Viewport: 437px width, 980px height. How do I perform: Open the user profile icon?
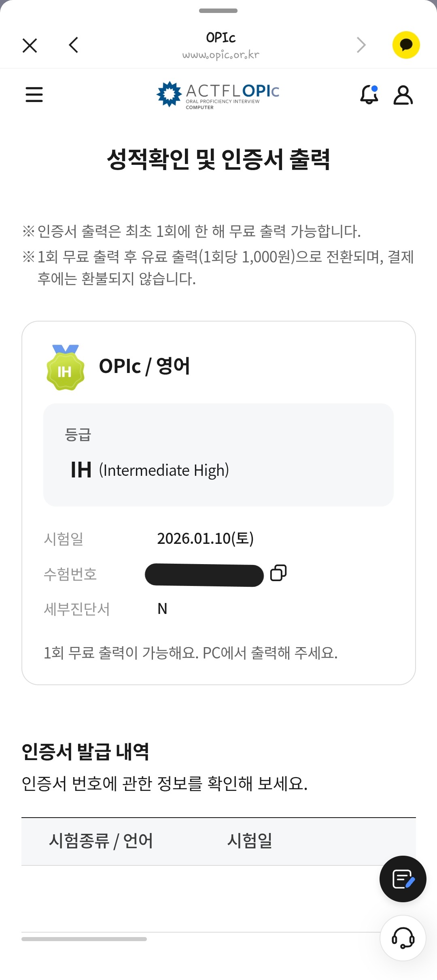(x=403, y=95)
